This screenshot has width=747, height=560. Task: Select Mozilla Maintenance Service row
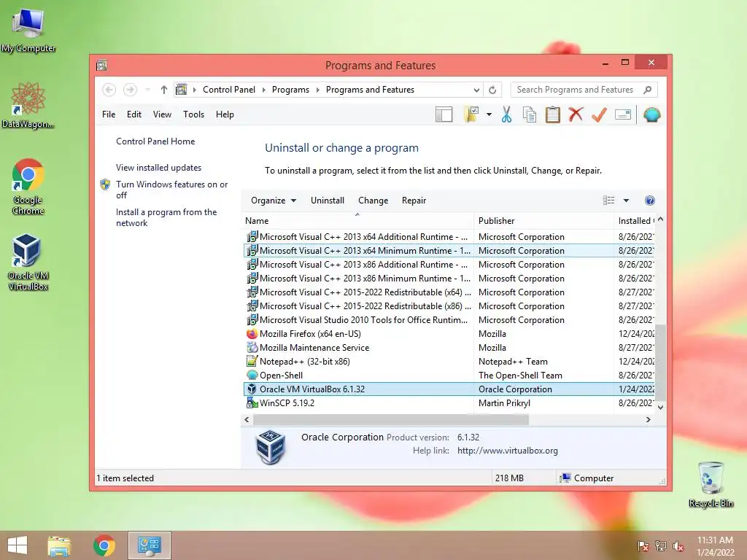[449, 348]
